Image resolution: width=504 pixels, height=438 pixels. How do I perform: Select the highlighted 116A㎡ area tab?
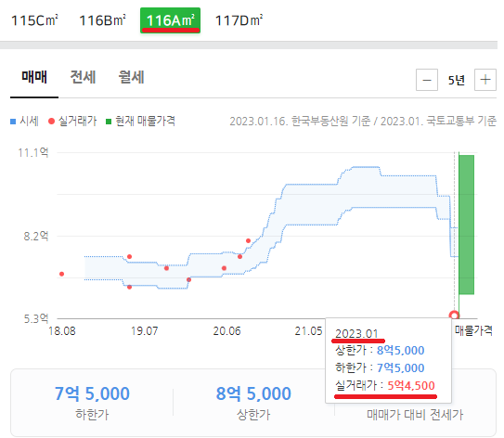[171, 20]
